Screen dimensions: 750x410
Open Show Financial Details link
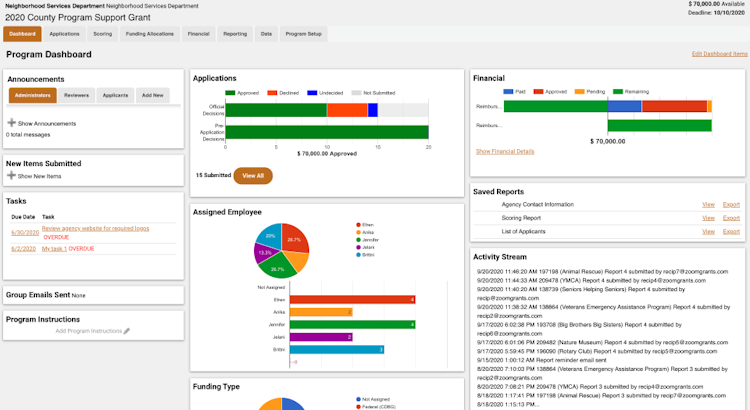[505, 151]
